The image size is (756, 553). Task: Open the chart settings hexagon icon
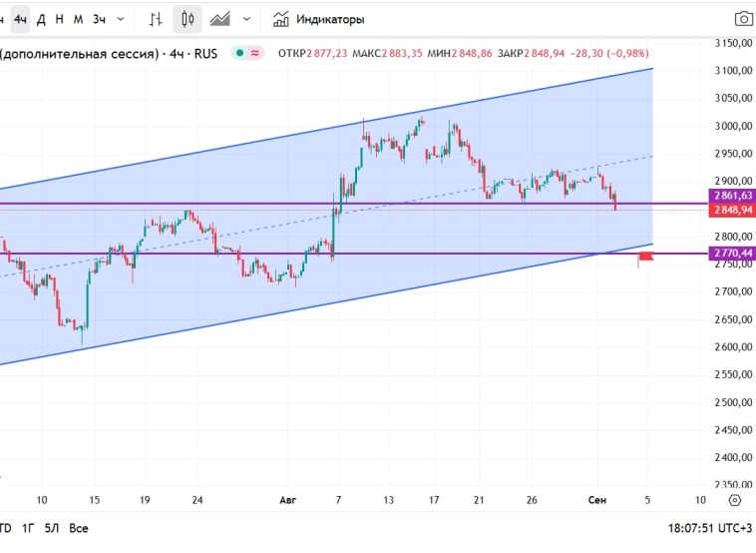[735, 499]
